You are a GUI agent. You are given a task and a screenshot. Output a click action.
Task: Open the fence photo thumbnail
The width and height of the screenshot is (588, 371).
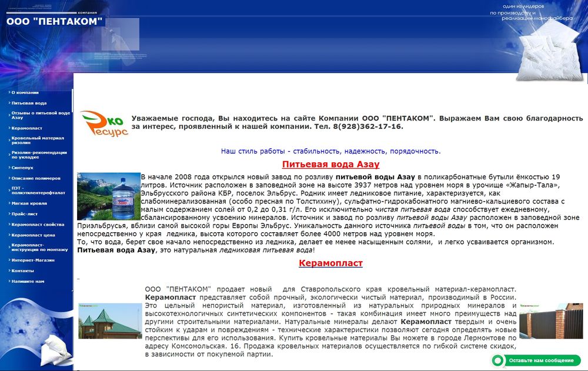point(551,321)
